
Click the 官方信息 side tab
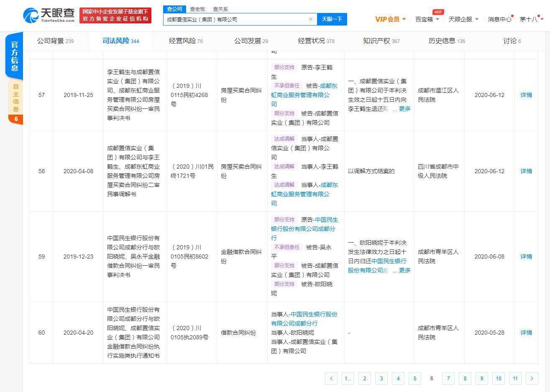pos(14,56)
